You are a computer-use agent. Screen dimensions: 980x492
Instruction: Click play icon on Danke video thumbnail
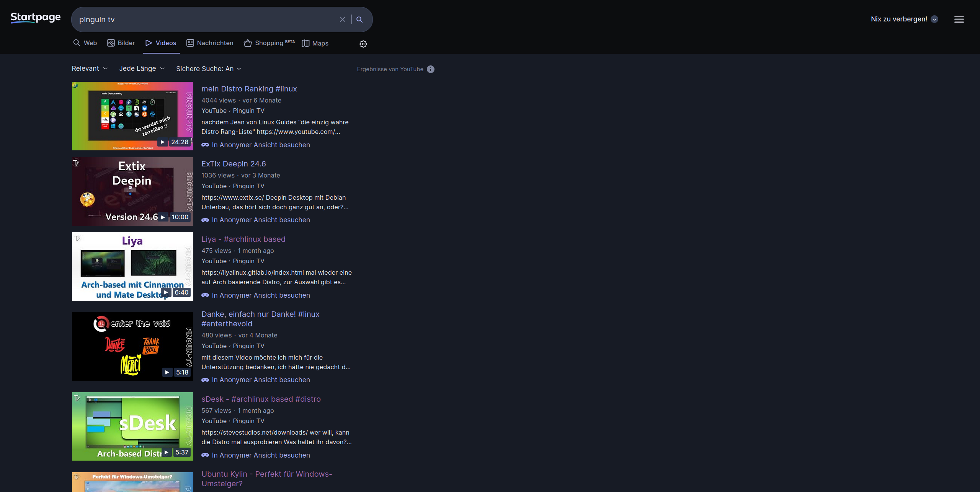167,372
